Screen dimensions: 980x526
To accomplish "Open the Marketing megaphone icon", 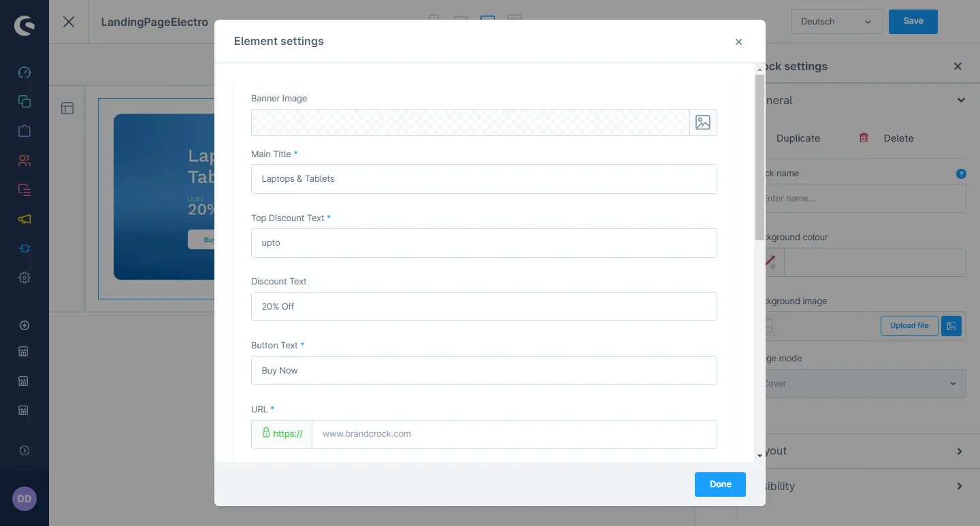I will (x=24, y=219).
